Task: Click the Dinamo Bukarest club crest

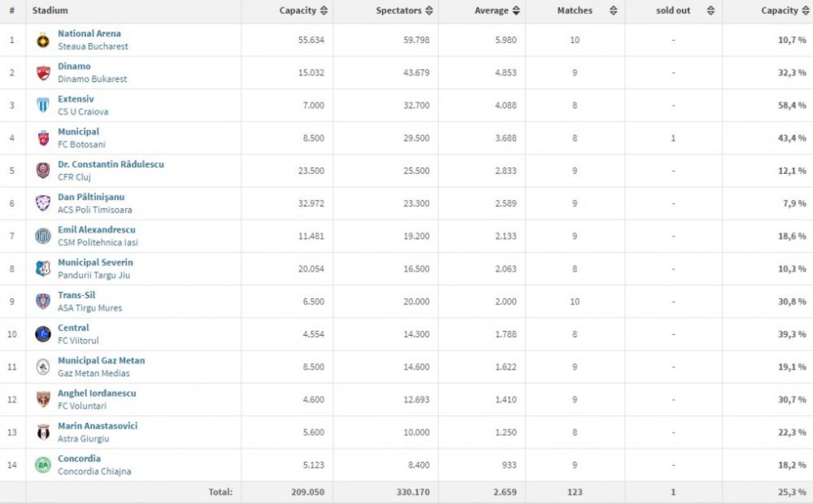Action: 43,73
